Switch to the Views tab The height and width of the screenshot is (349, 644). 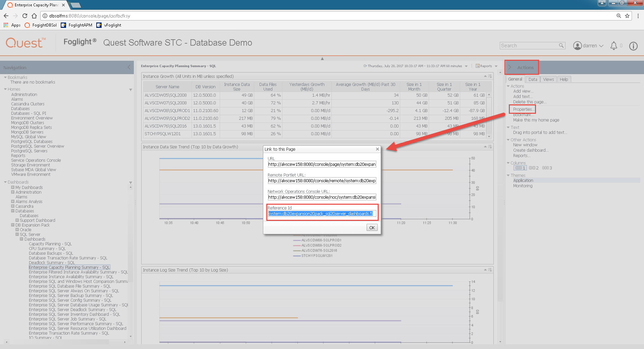[x=548, y=80]
